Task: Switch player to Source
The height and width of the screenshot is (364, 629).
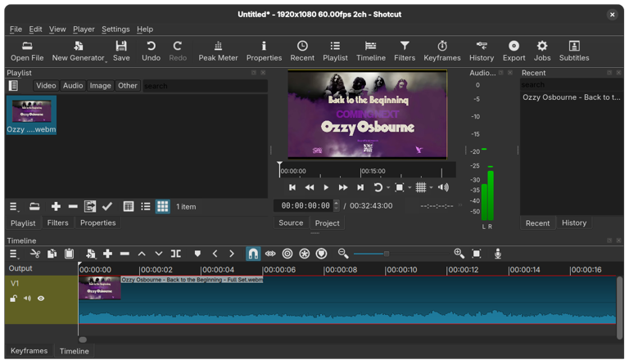Action: coord(291,222)
